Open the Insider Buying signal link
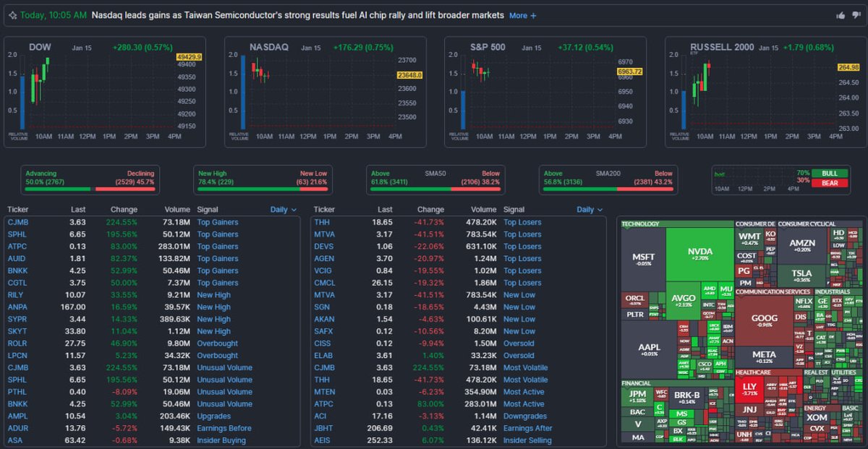Viewport: 868px width, 449px height. 221,440
